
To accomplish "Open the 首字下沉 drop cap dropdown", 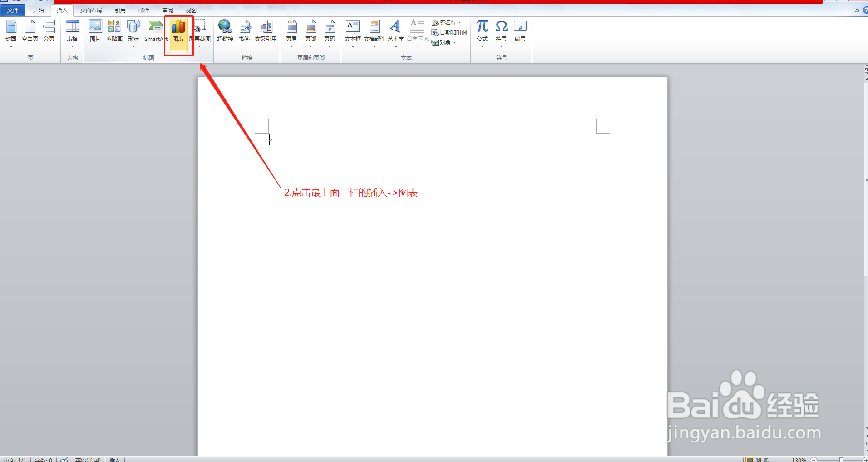I will point(417,46).
